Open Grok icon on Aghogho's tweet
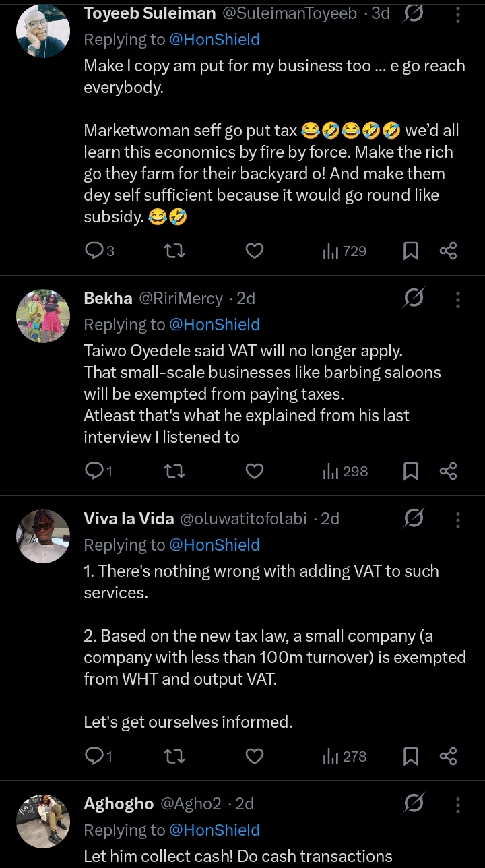 click(414, 803)
